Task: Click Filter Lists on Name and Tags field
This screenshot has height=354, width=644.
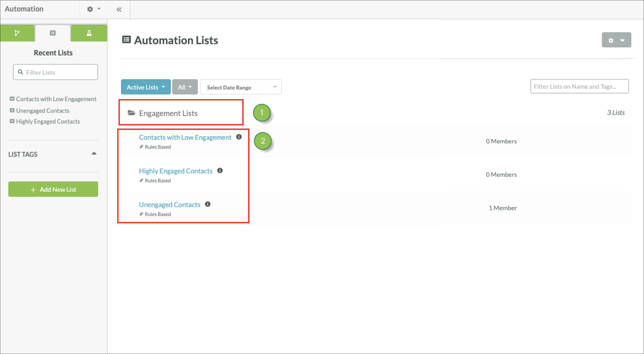Action: click(x=580, y=86)
